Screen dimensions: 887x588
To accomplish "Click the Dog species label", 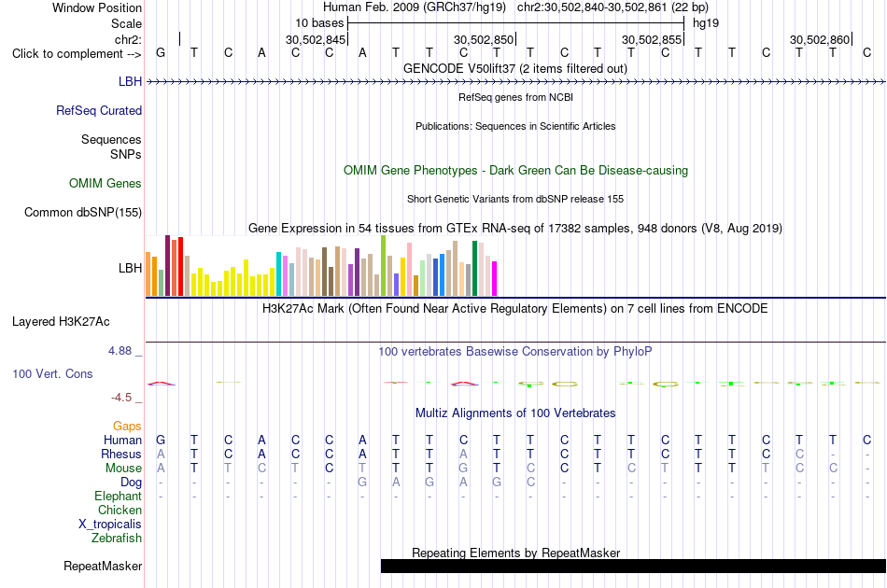I will [132, 482].
